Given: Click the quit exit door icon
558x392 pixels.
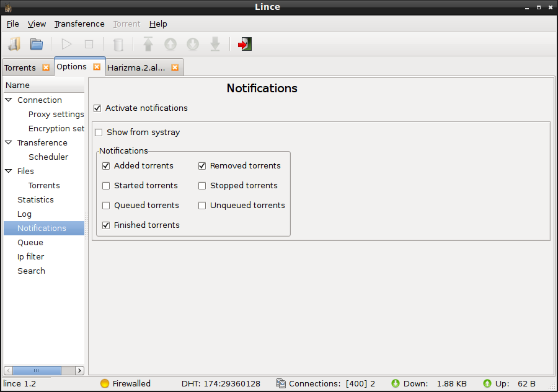Looking at the screenshot, I should pyautogui.click(x=245, y=44).
